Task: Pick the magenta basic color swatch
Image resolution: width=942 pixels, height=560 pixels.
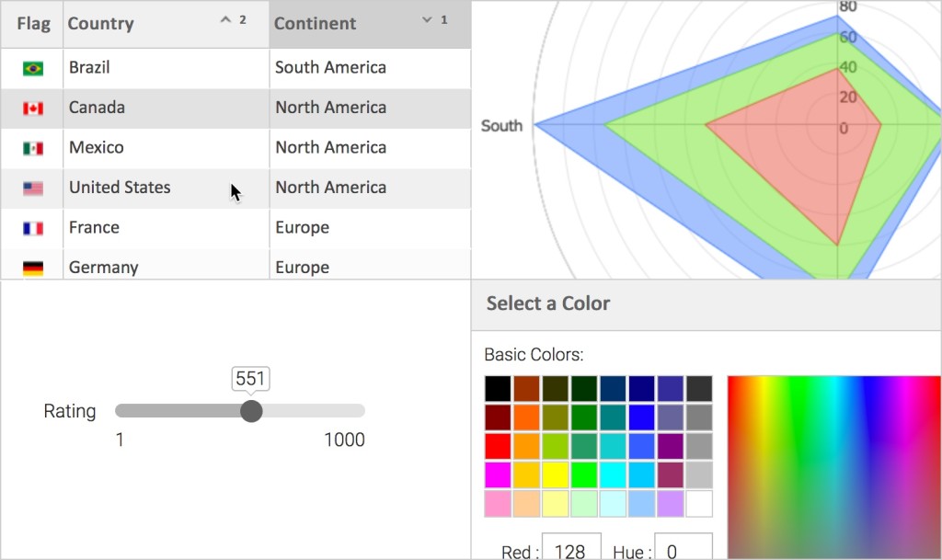Action: pos(498,475)
